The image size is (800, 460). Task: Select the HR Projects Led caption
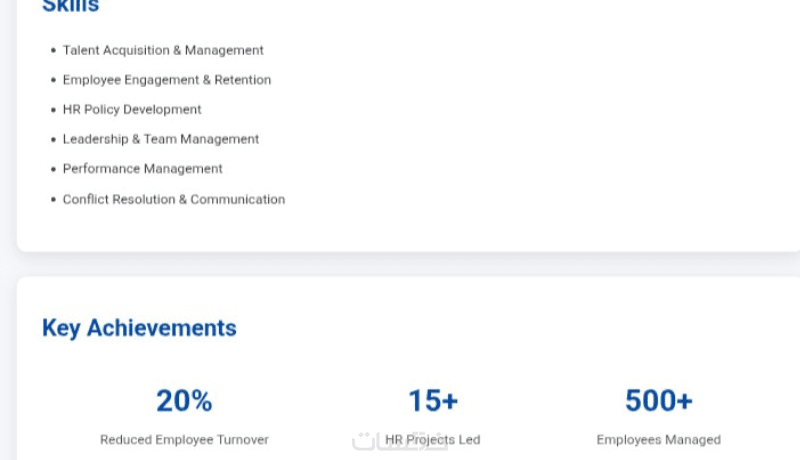[433, 439]
